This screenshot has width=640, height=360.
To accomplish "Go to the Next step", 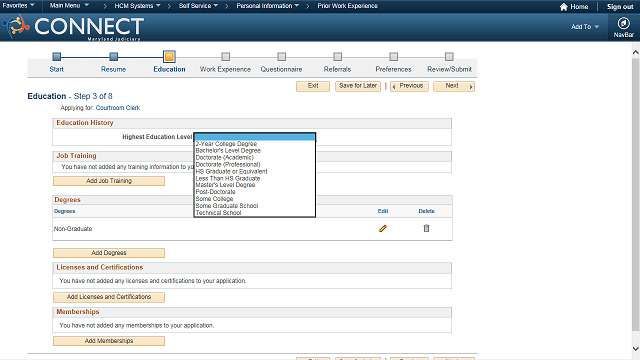I will click(x=454, y=86).
